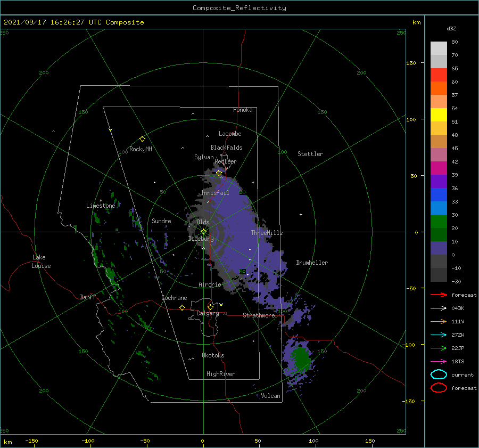The height and width of the screenshot is (448, 479).
Task: Click the Didsbury label
Action: pos(201,239)
